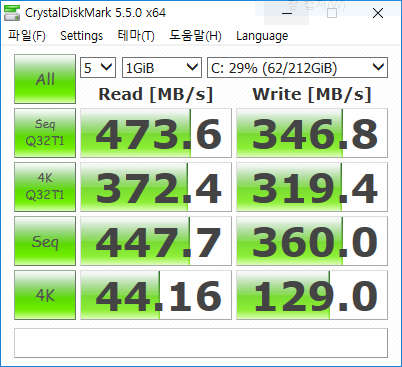Select the 4K Q32T1 read result 372.4
Screen dimensions: 402x367
[x=156, y=187]
